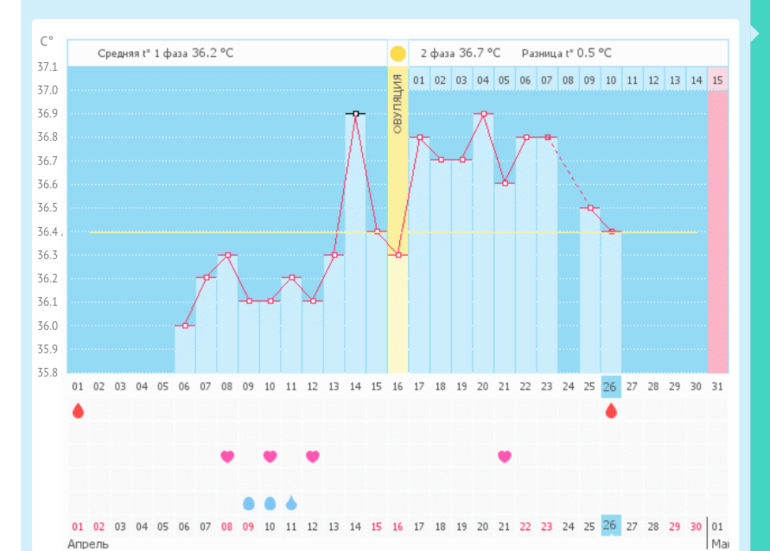Open the pink heart on April 21
770x551 pixels.
point(504,456)
